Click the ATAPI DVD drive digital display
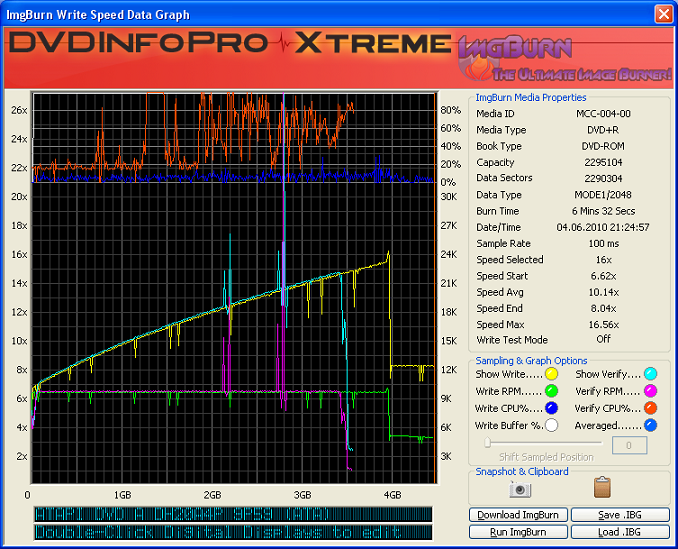 point(233,514)
